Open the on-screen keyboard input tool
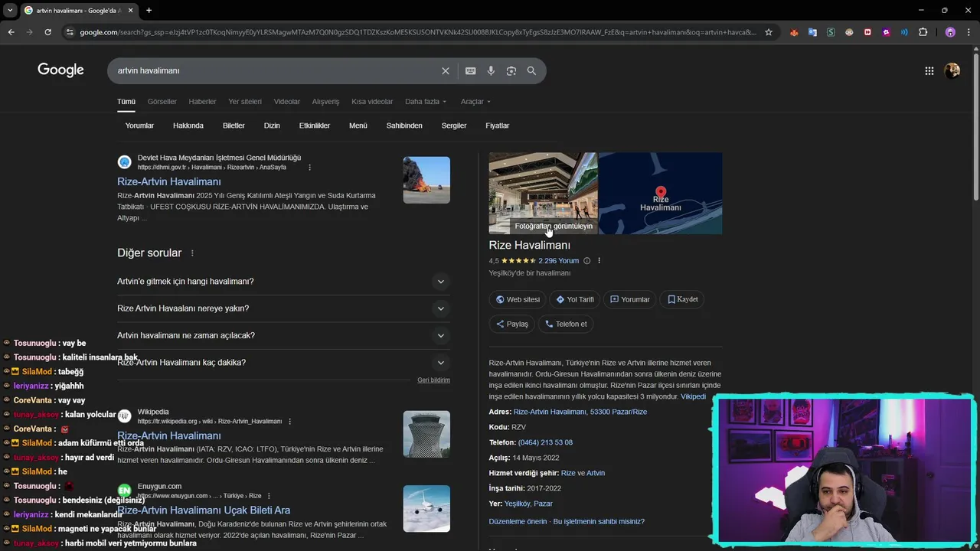Image resolution: width=980 pixels, height=551 pixels. tap(470, 70)
